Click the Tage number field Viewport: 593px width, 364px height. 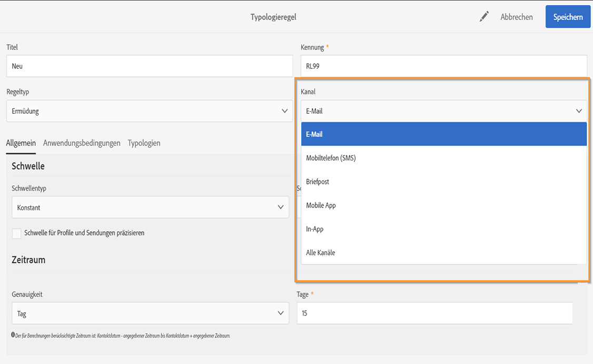pyautogui.click(x=434, y=313)
